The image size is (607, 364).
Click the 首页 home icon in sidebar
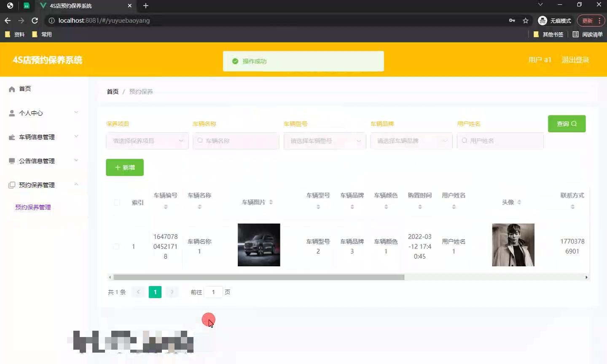tap(12, 88)
